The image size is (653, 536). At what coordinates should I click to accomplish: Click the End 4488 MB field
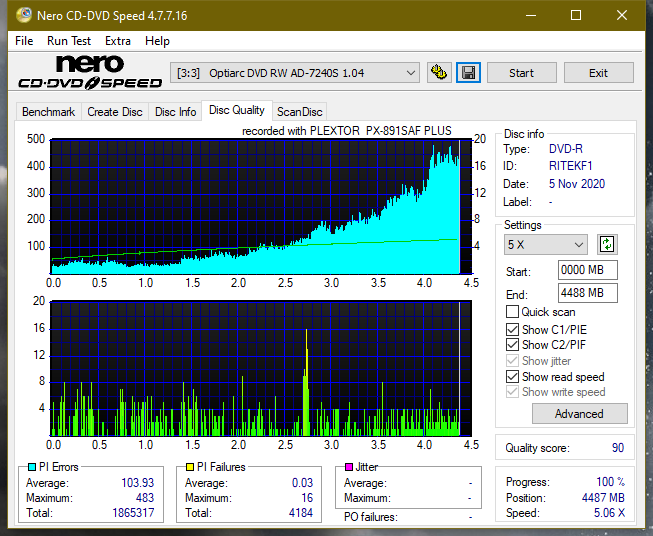(x=588, y=293)
